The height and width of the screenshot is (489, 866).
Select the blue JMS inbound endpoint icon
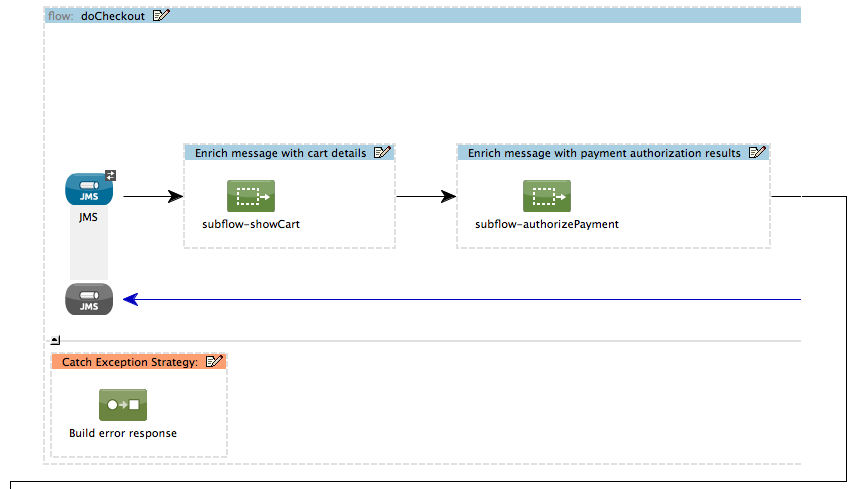[89, 188]
